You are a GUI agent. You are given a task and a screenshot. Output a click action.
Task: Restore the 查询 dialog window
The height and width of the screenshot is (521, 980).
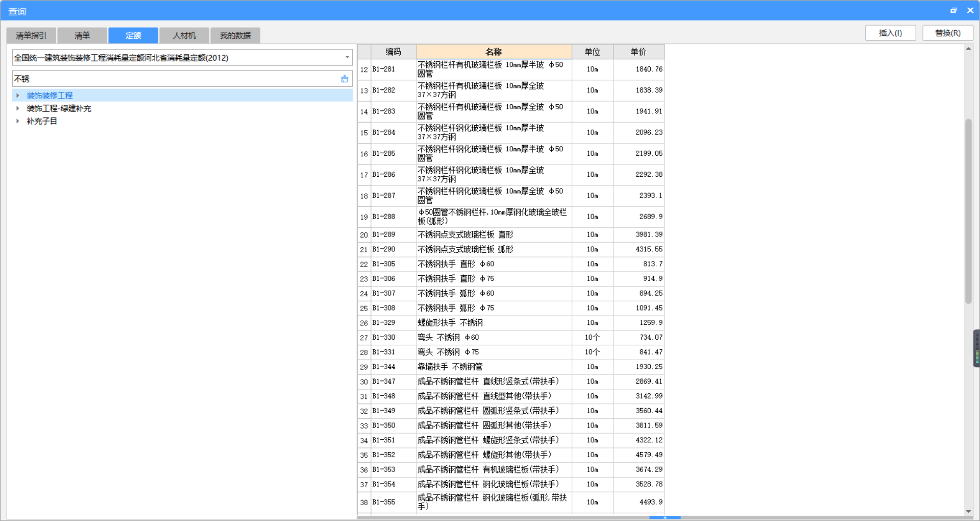(x=953, y=10)
